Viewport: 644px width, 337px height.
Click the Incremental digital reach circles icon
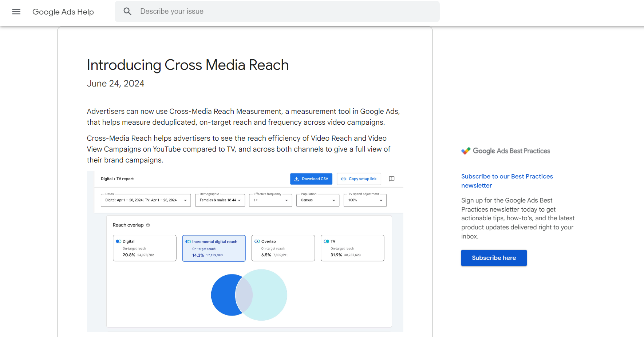click(x=188, y=241)
